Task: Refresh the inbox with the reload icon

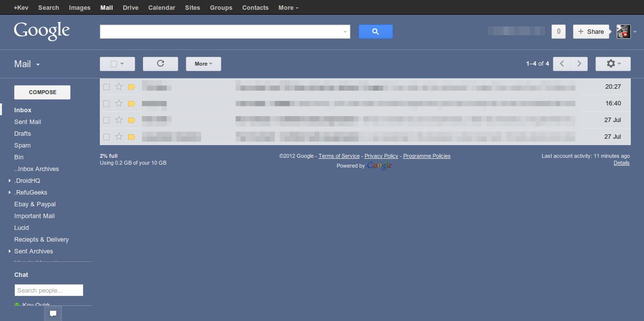Action: coord(160,64)
